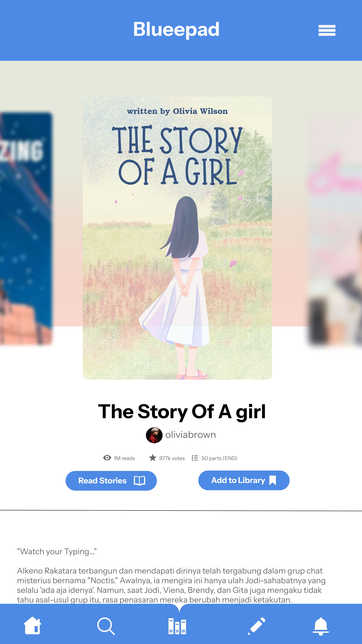Select the blurred blue book cover on left

pyautogui.click(x=26, y=229)
